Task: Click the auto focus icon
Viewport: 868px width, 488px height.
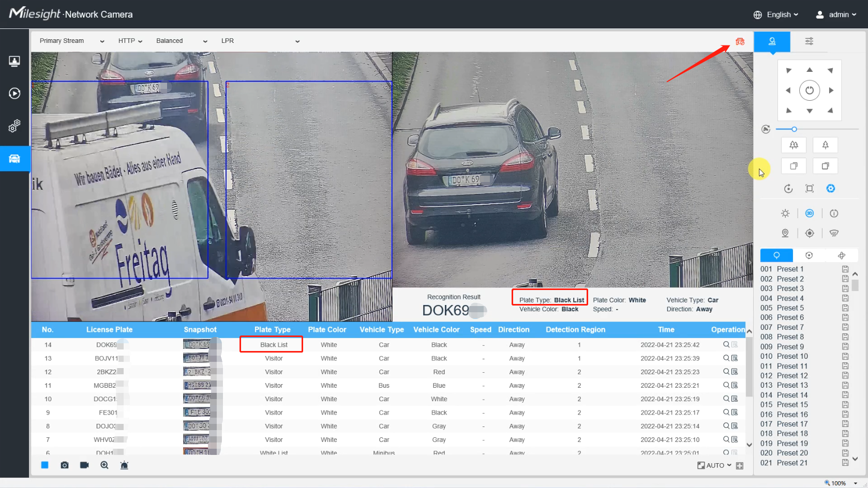Action: click(788, 189)
